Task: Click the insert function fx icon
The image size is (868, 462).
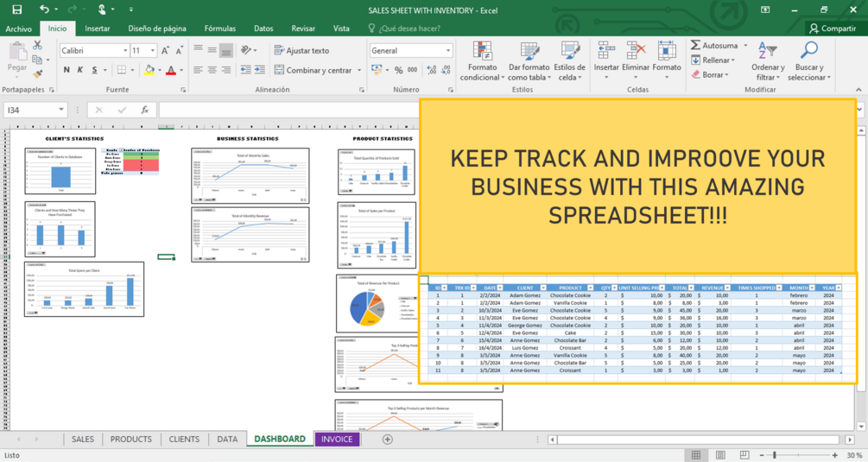Action: [x=144, y=111]
